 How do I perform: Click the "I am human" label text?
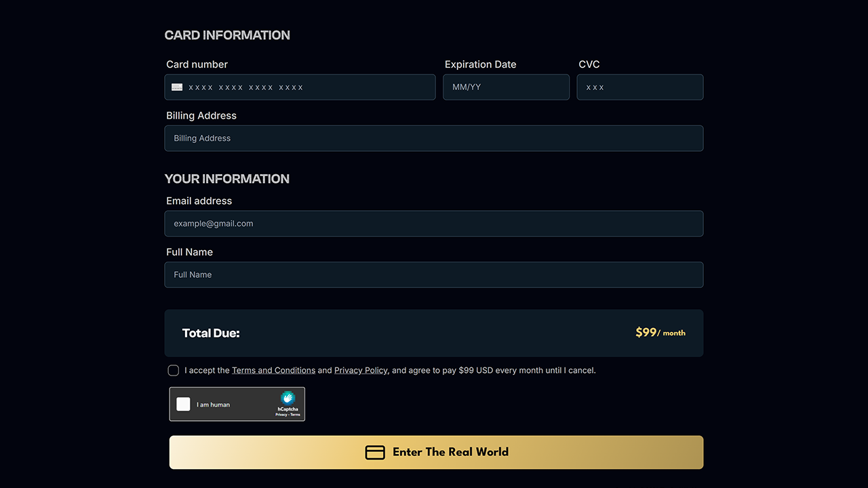(x=213, y=405)
